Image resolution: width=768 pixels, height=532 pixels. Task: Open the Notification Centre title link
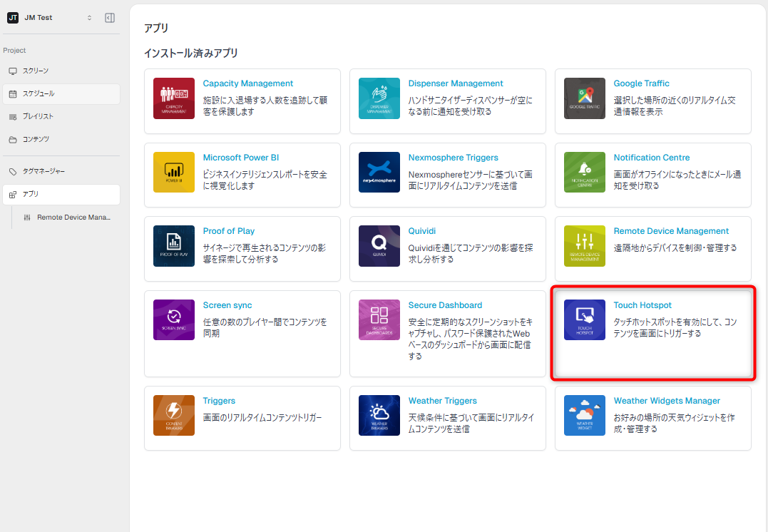(x=652, y=158)
